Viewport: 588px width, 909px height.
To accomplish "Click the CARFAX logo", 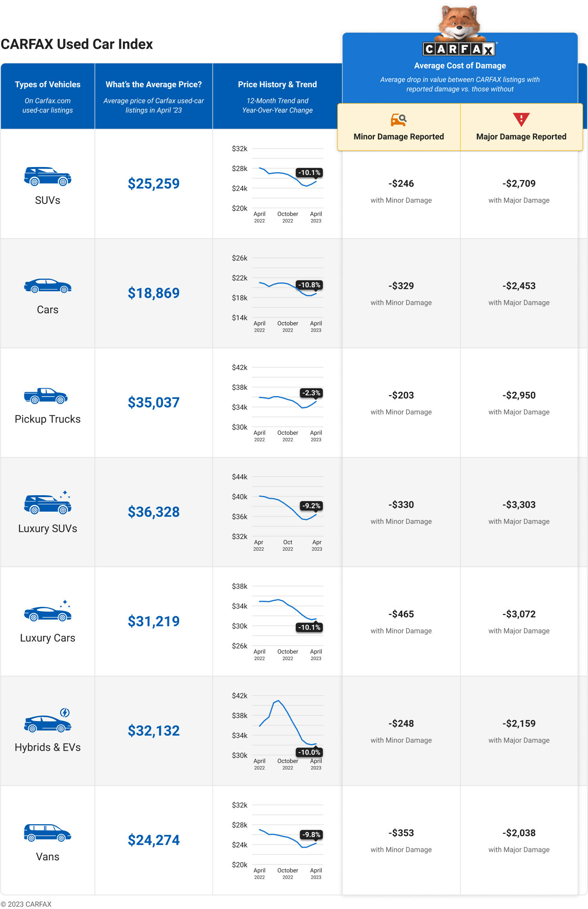I will tap(459, 49).
